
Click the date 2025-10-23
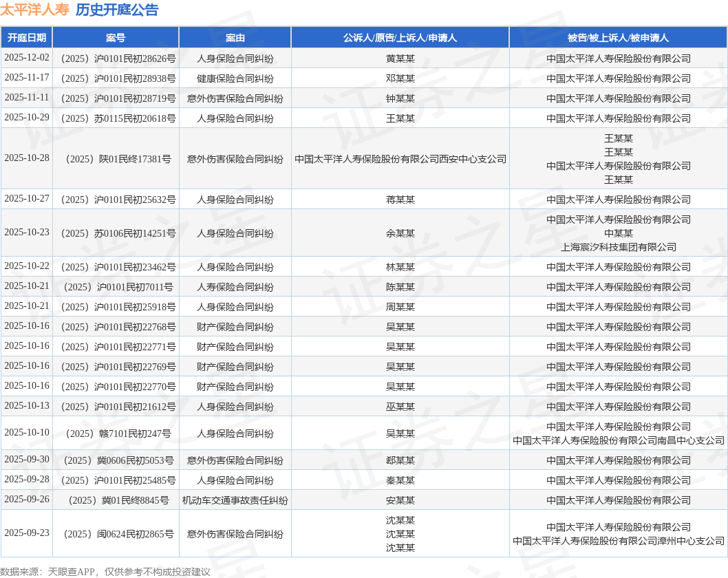coord(26,233)
